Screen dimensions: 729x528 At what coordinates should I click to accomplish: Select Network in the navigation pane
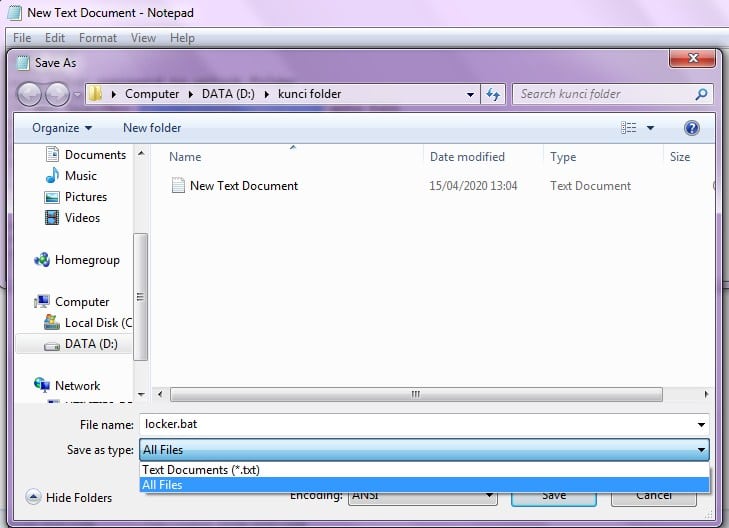point(77,386)
